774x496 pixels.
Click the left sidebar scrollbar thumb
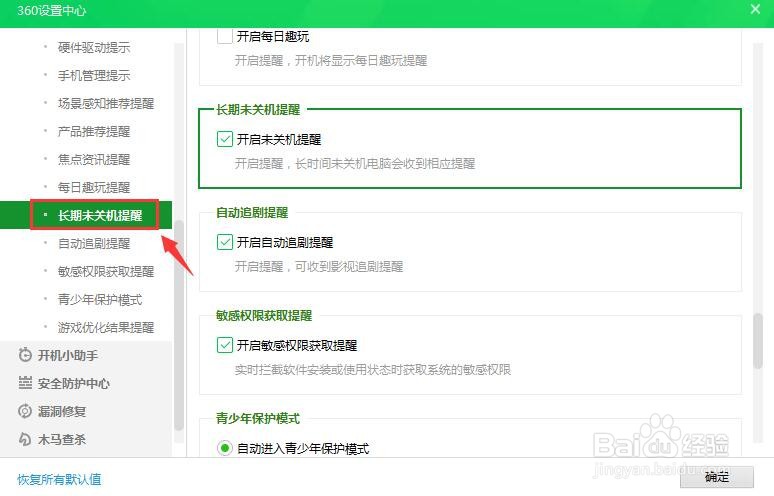click(x=179, y=326)
